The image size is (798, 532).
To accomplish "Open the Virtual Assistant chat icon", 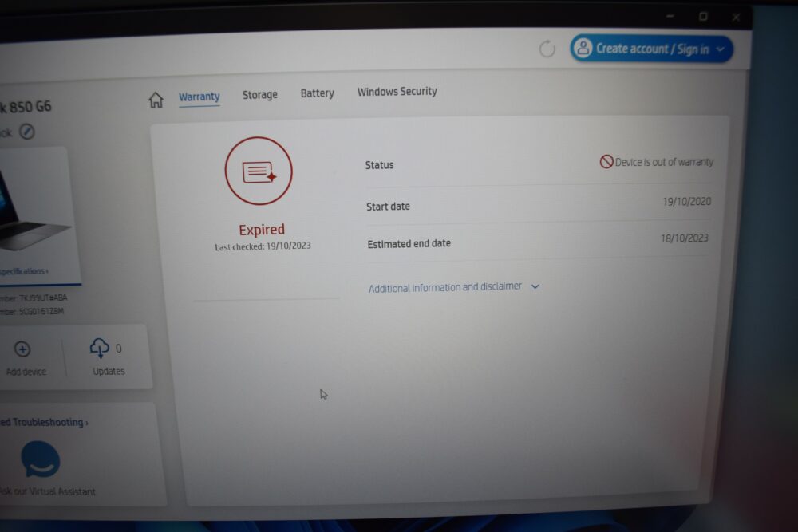I will 40,459.
